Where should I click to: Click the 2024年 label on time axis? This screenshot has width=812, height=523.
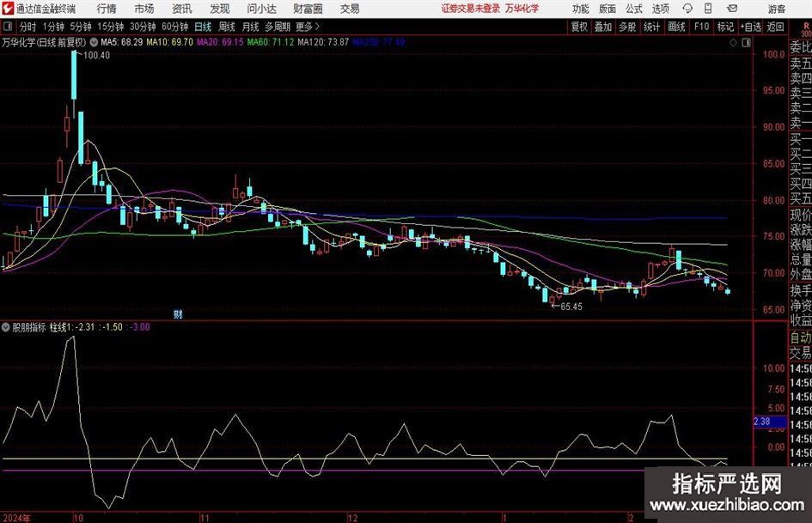(x=16, y=518)
